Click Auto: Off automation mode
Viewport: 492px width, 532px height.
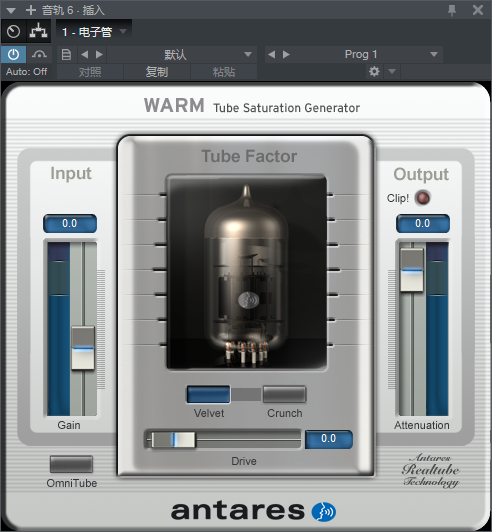pyautogui.click(x=26, y=72)
